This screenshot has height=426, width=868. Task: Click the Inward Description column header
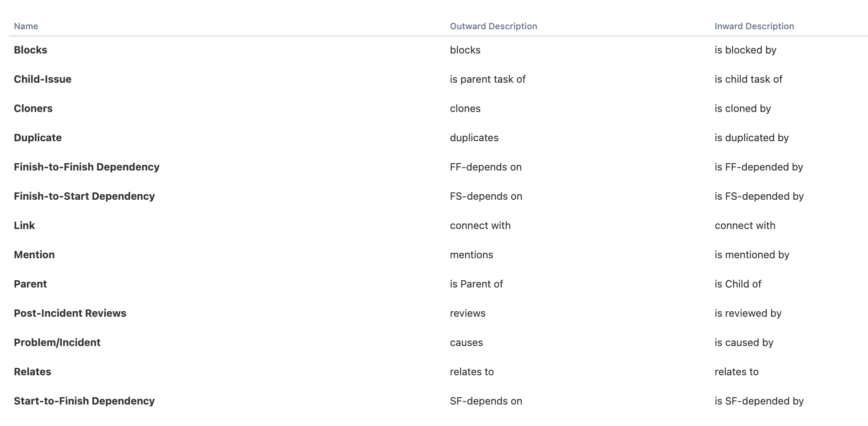pos(754,26)
